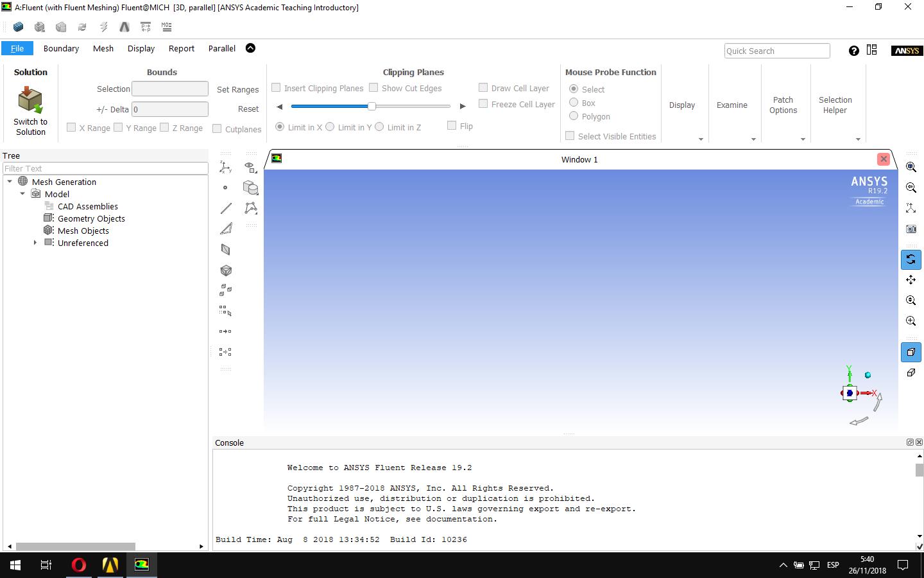The height and width of the screenshot is (578, 924).
Task: Click the layout arrangement icon near help
Action: click(x=871, y=50)
